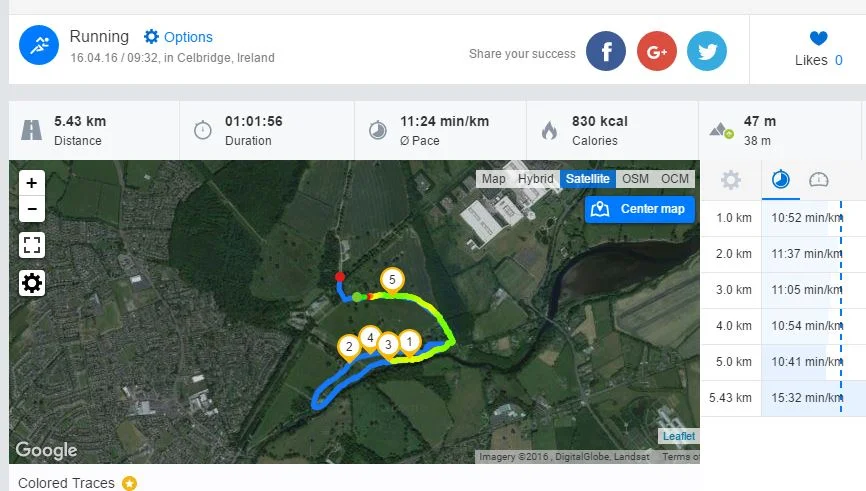Screen dimensions: 866x491
Task: Switch map to Hybrid view
Action: pos(536,179)
